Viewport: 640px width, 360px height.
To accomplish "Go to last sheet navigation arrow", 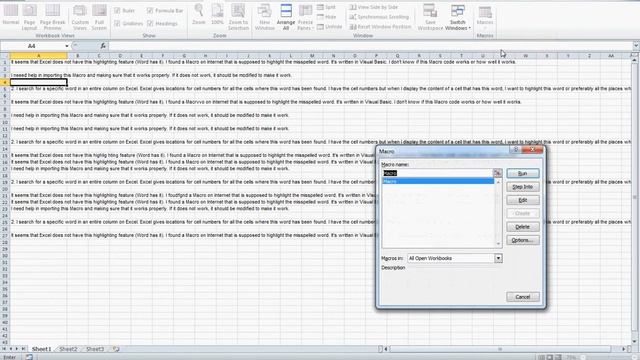I will point(23,349).
